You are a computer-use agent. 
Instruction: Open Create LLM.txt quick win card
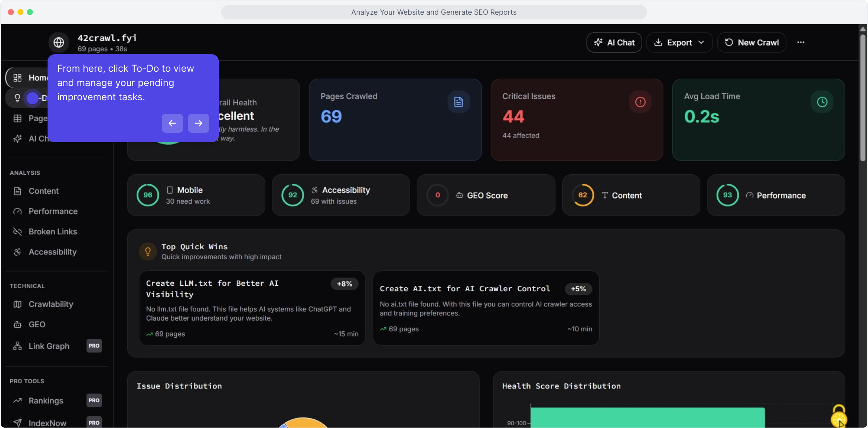[x=252, y=308]
